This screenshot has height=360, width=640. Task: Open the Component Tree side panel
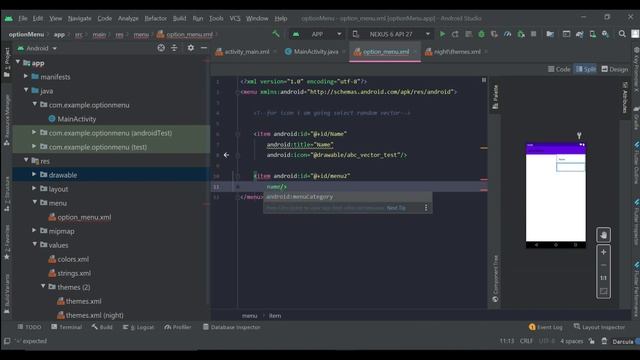495,279
